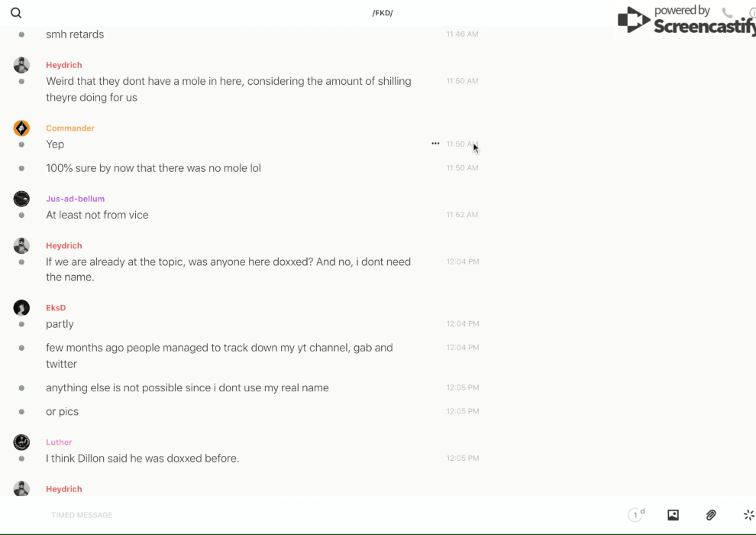The width and height of the screenshot is (756, 535).
Task: Click EksD's profile avatar
Action: coord(21,308)
